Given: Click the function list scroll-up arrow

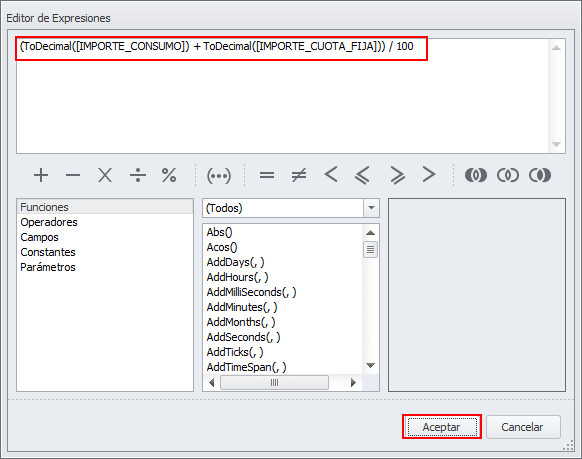Looking at the screenshot, I should 370,233.
